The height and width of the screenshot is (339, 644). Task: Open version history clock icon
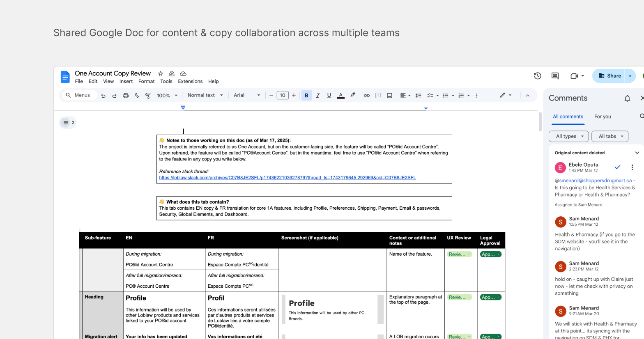point(538,76)
